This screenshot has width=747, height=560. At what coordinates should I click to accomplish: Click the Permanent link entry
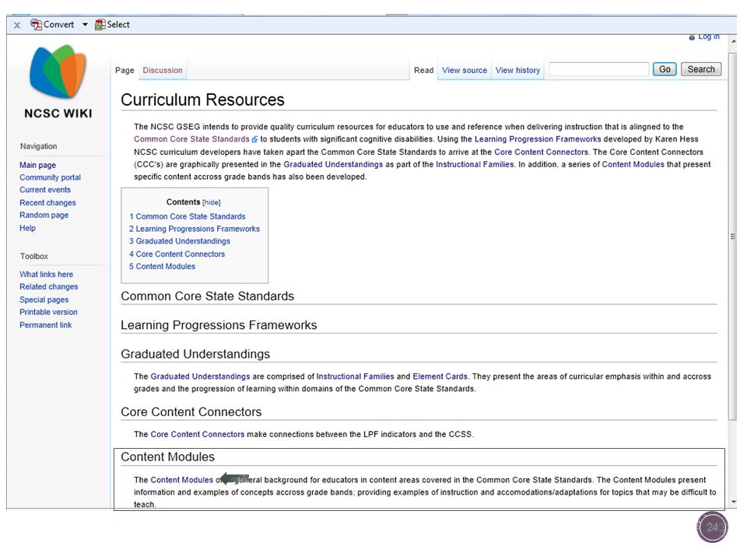[x=45, y=325]
